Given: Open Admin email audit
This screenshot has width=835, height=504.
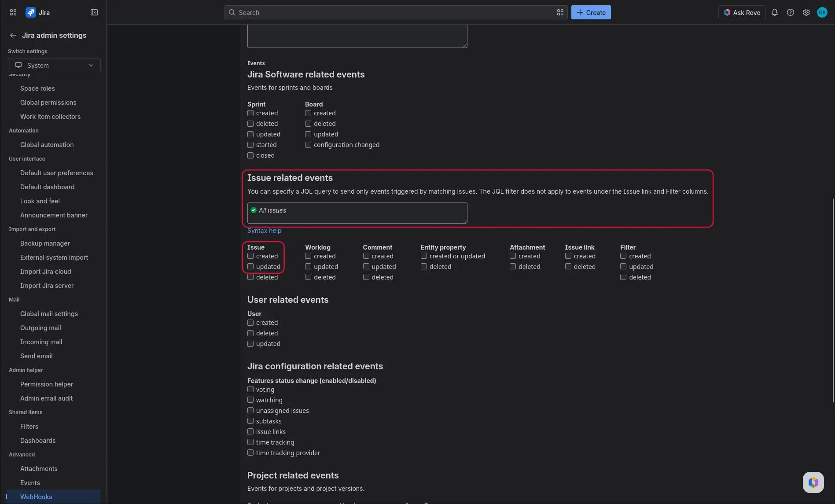Looking at the screenshot, I should (x=46, y=398).
